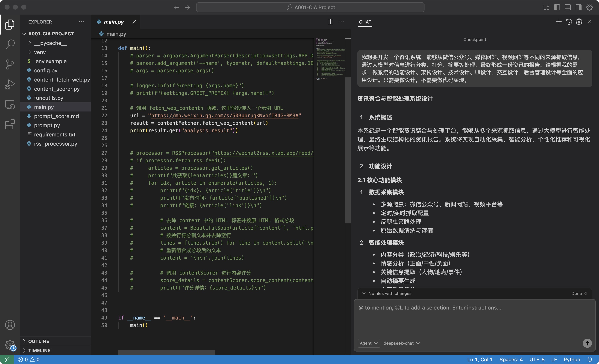
Task: Toggle the primary side bar
Action: [557, 7]
